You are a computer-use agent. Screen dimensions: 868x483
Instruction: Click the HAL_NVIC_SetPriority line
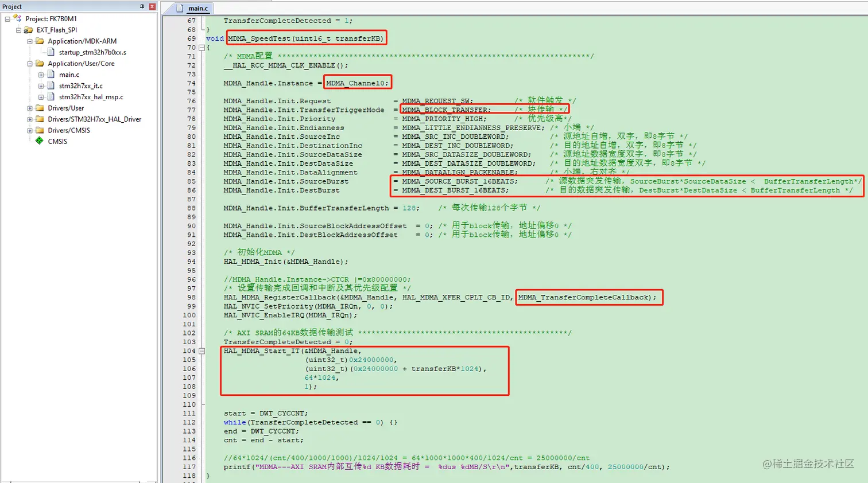(x=308, y=306)
